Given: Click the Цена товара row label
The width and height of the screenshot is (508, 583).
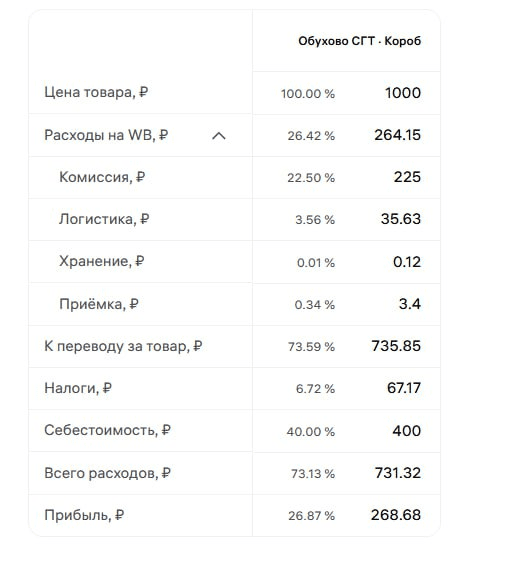Looking at the screenshot, I should [x=96, y=92].
